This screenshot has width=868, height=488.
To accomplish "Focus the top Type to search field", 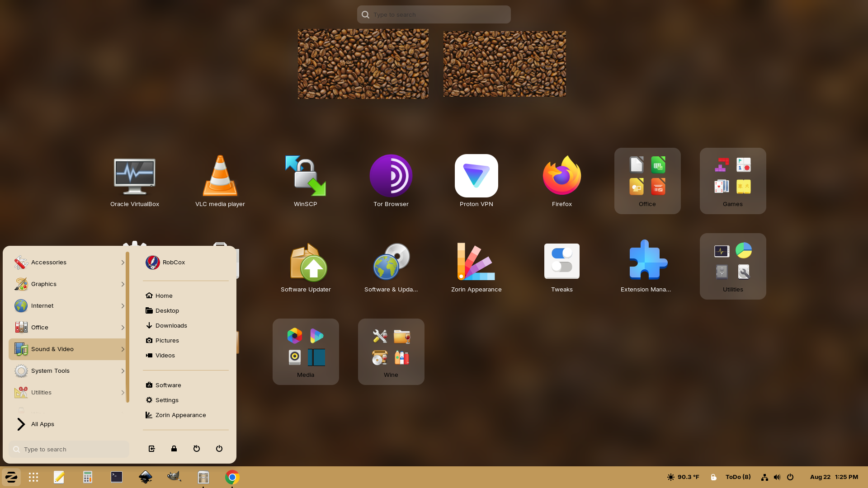I will point(434,14).
